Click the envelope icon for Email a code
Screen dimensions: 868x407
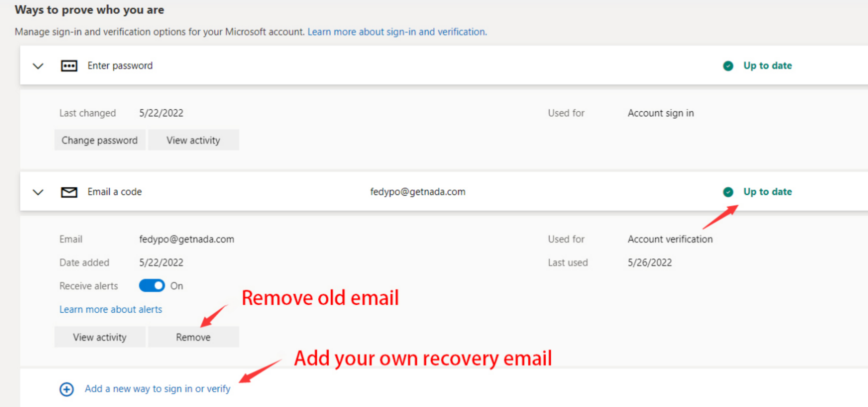pos(69,192)
